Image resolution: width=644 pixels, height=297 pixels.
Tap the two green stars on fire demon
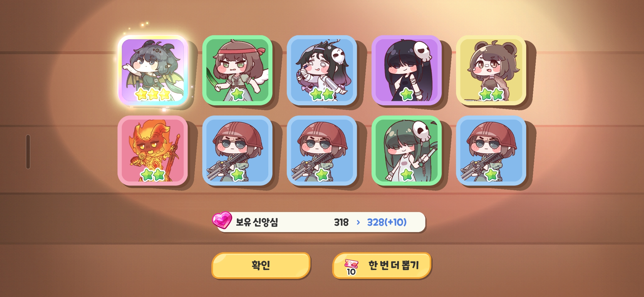[153, 175]
